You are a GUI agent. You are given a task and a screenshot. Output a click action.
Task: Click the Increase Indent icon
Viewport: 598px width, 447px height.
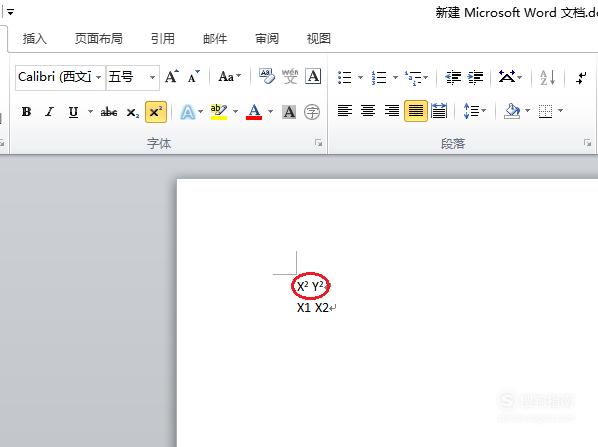476,77
